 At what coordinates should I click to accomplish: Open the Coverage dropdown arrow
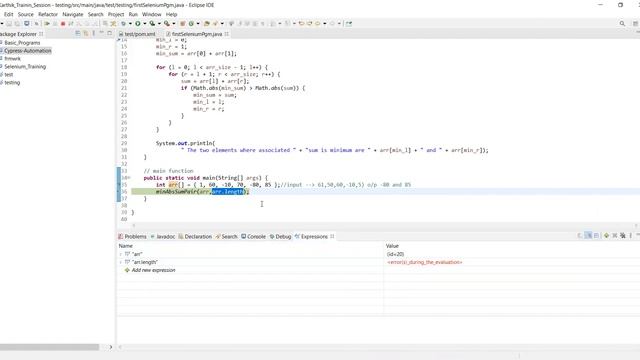(159, 24)
